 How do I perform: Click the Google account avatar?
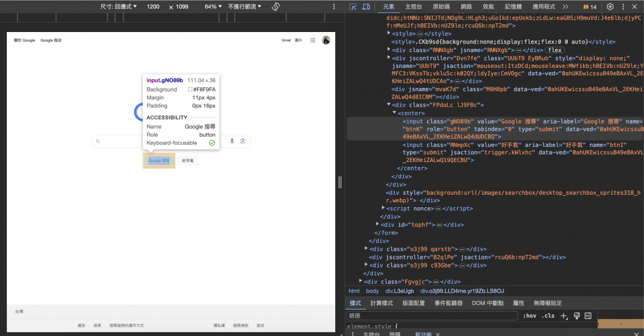tap(326, 40)
